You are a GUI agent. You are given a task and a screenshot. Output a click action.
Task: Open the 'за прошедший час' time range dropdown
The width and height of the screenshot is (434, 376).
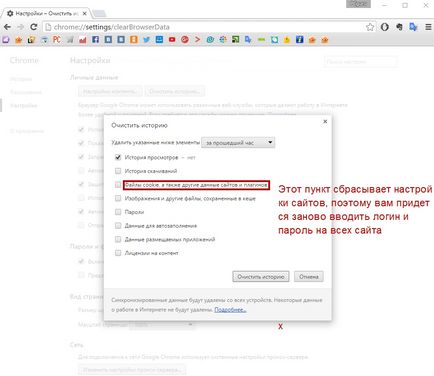pos(238,143)
